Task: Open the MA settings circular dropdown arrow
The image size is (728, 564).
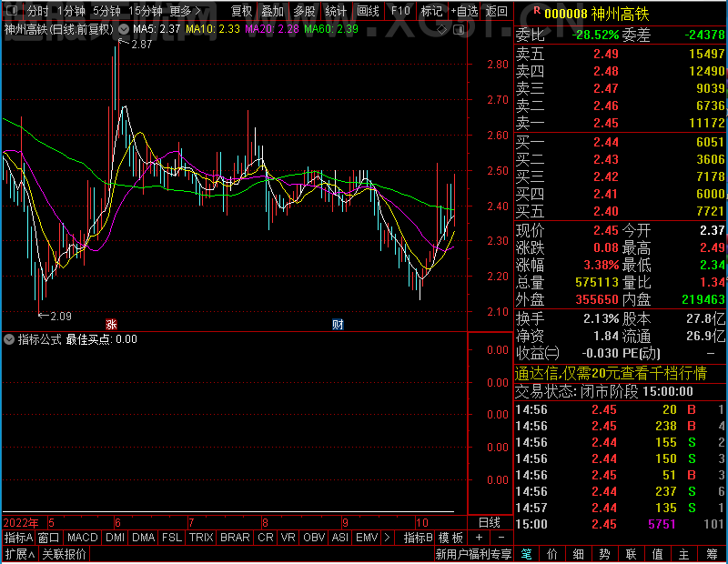Action: pyautogui.click(x=124, y=29)
